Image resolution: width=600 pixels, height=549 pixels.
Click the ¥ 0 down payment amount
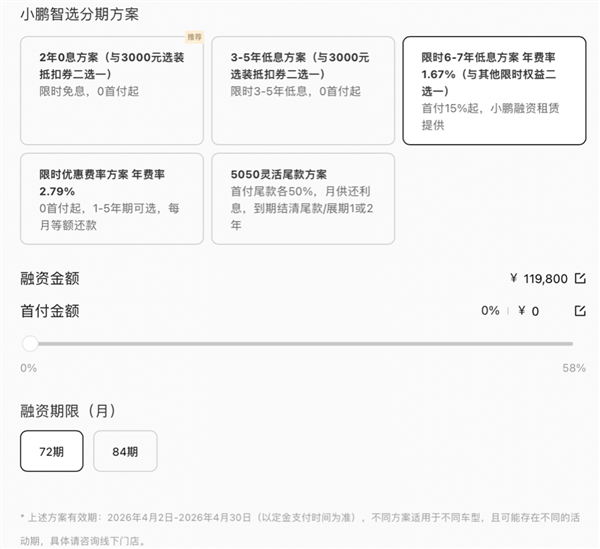[529, 311]
